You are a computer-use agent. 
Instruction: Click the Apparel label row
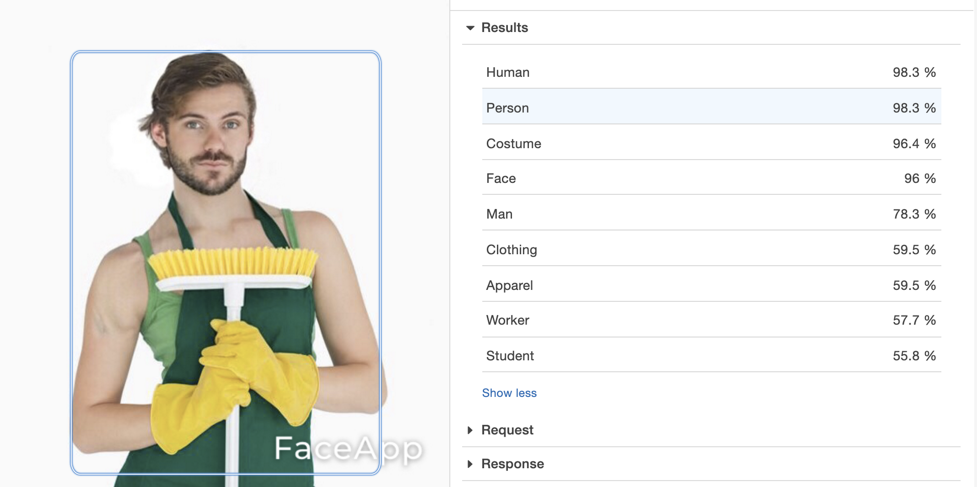click(711, 285)
